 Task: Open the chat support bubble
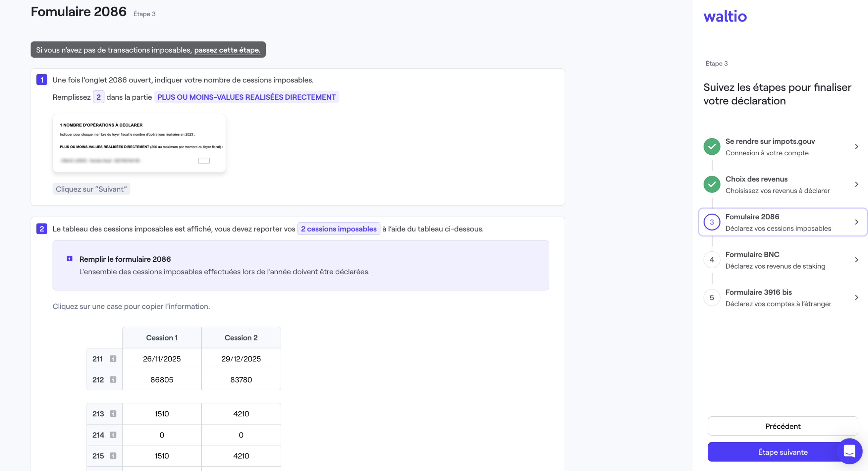coord(849,451)
